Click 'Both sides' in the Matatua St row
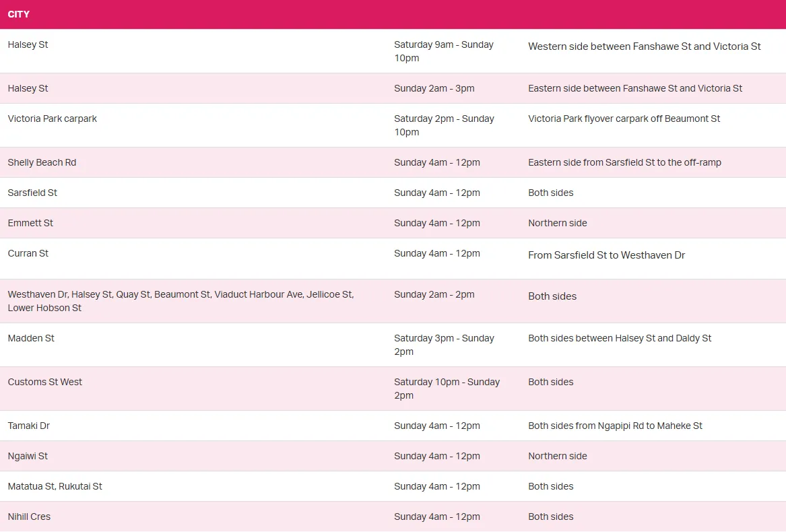This screenshot has width=786, height=532. (x=551, y=486)
